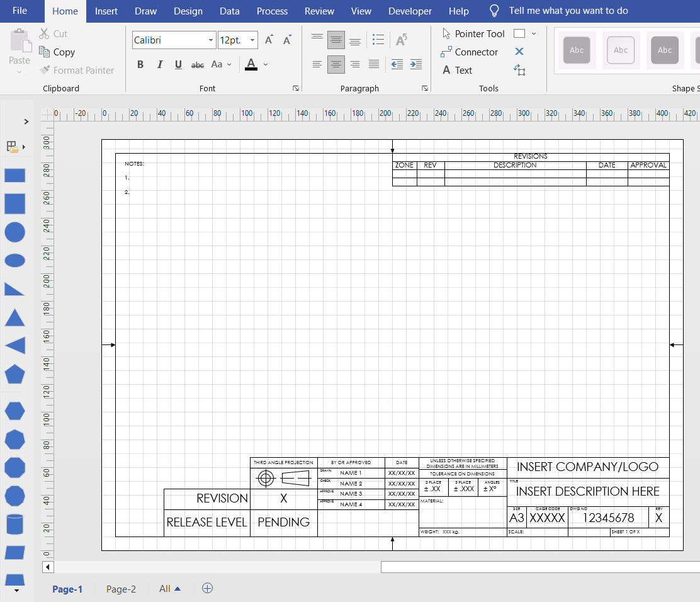The height and width of the screenshot is (602, 700).
Task: Toggle strikethrough text
Action: pyautogui.click(x=197, y=65)
